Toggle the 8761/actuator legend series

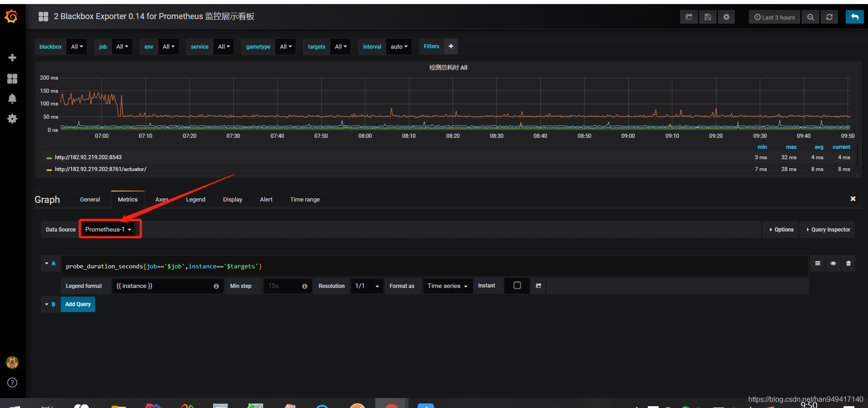point(101,169)
